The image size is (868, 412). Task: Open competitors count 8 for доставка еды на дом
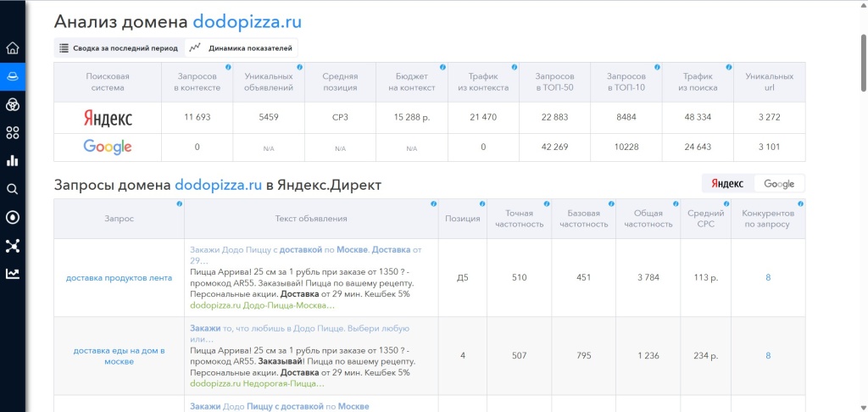coord(768,356)
